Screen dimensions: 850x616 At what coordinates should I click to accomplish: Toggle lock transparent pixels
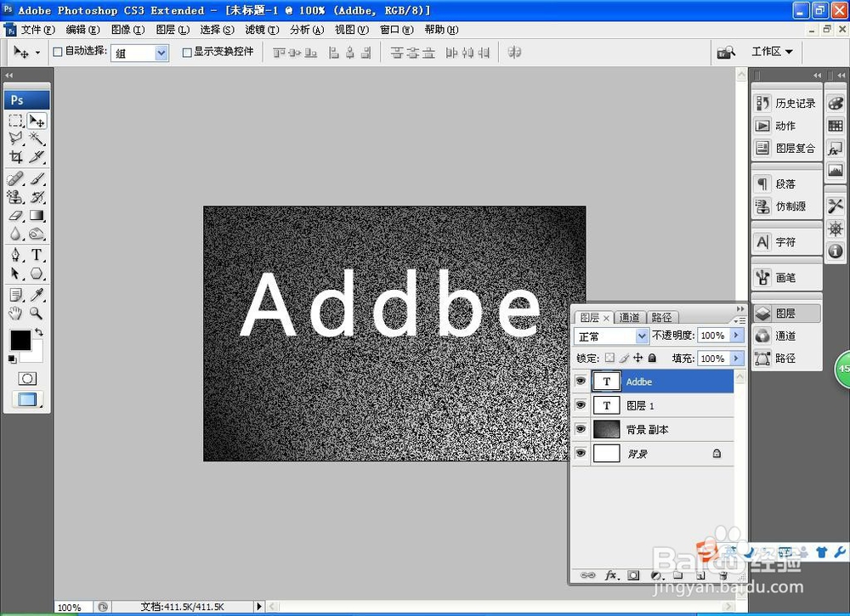[609, 358]
